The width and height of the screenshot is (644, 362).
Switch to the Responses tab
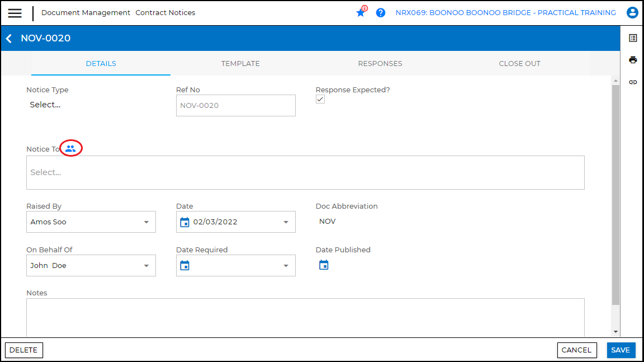[380, 64]
